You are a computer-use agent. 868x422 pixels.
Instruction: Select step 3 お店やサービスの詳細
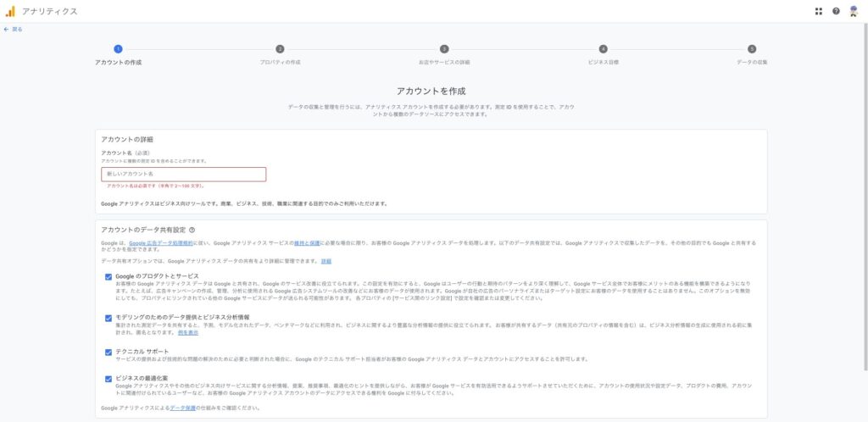coord(444,55)
